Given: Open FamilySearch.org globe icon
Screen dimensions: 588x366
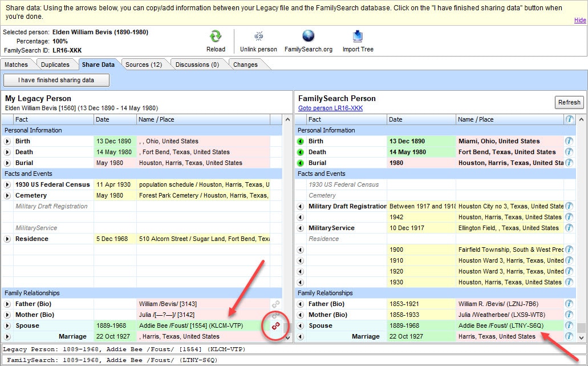Looking at the screenshot, I should pos(308,36).
